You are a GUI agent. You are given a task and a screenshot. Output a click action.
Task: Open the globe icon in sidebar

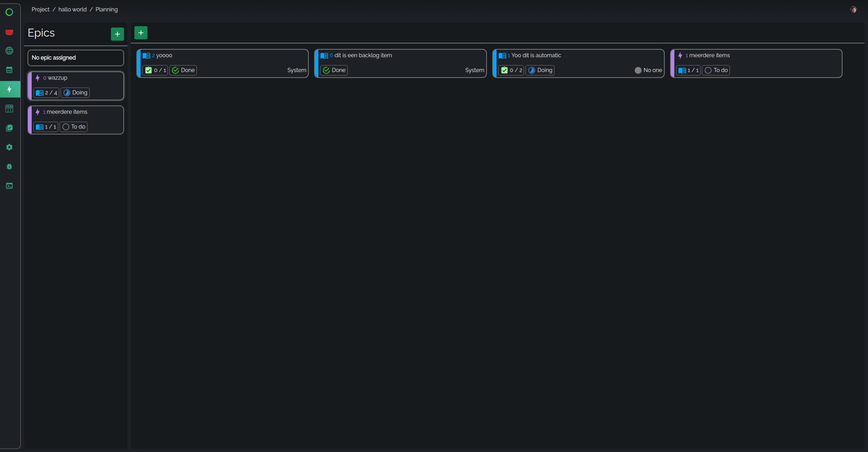(x=9, y=51)
